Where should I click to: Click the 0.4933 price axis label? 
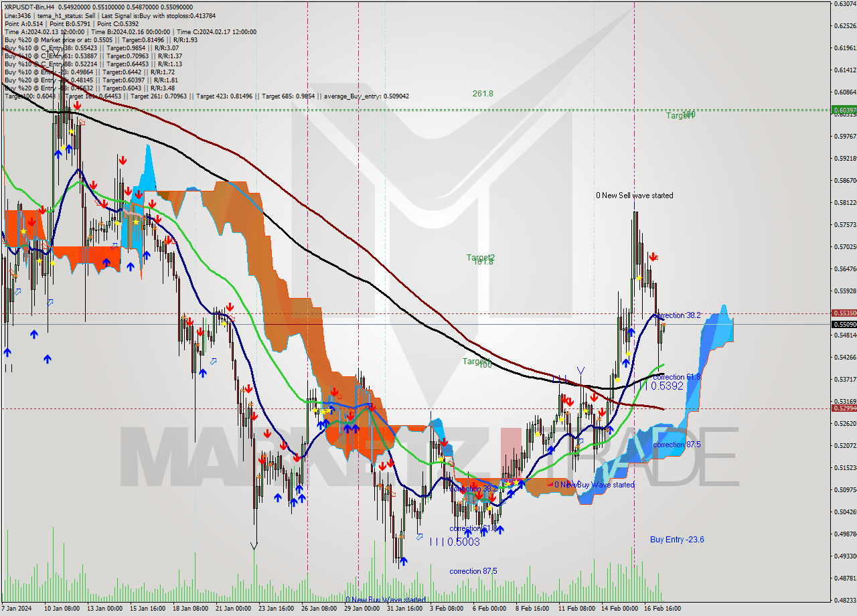click(844, 556)
